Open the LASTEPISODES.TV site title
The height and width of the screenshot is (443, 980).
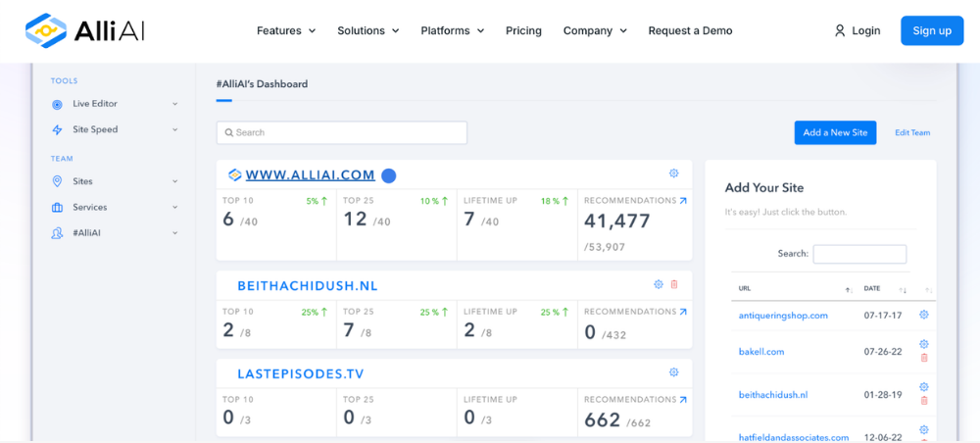(x=301, y=374)
